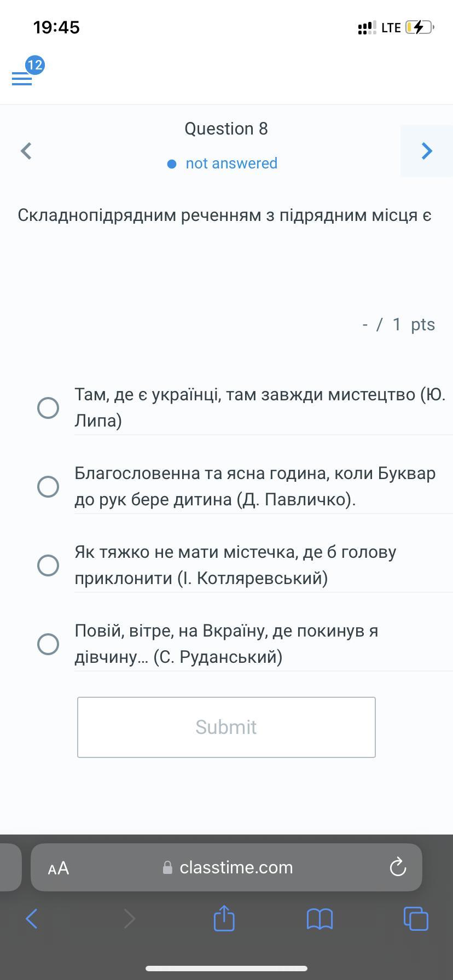This screenshot has height=980, width=453.
Task: Open the AA reader text options
Action: (x=59, y=868)
